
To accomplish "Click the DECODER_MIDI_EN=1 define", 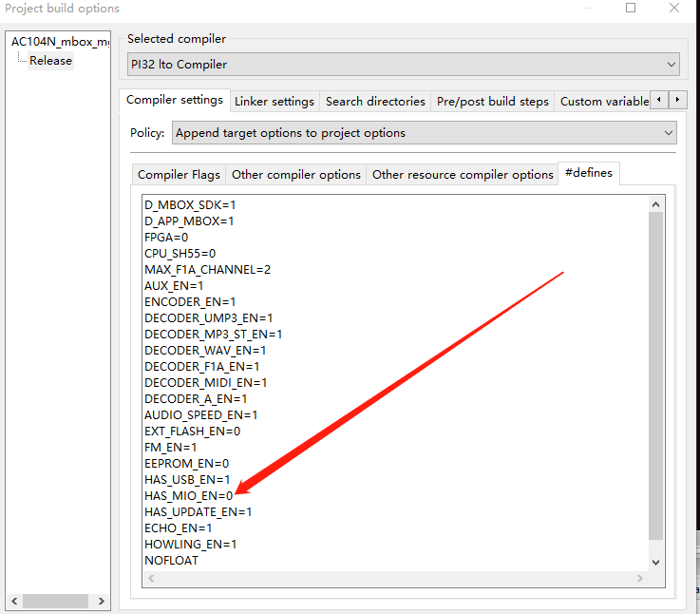I will tap(205, 382).
